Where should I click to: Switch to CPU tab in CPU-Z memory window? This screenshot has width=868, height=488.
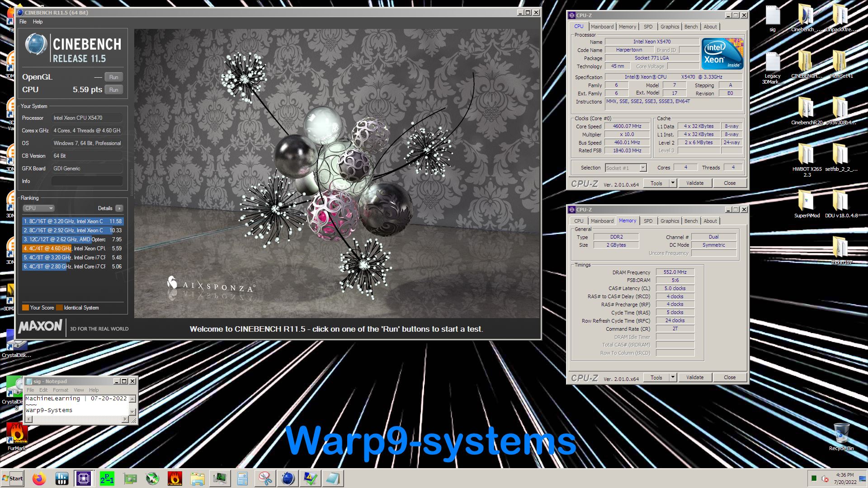579,221
